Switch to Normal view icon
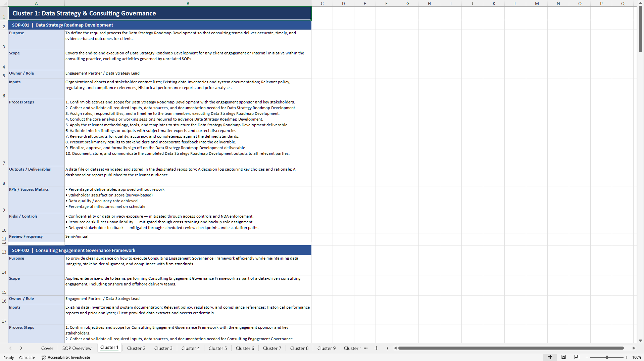644x361 pixels. (550, 357)
